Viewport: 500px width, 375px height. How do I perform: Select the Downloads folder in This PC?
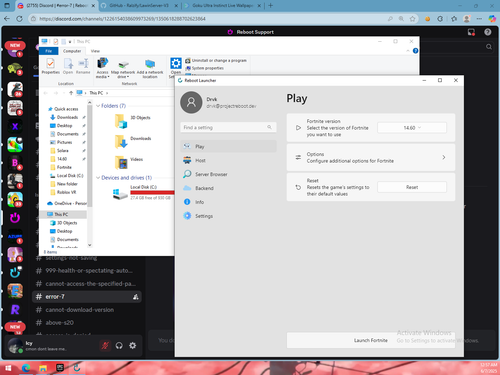(133, 141)
